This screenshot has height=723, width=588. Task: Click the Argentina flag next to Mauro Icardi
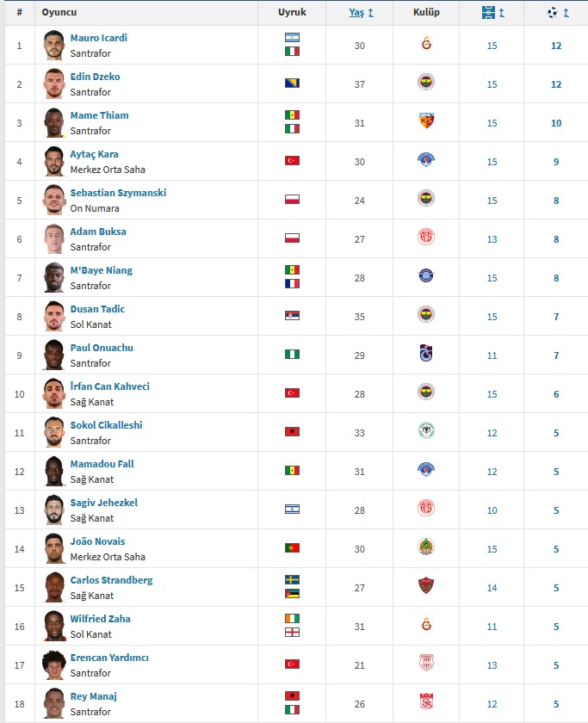pyautogui.click(x=292, y=38)
